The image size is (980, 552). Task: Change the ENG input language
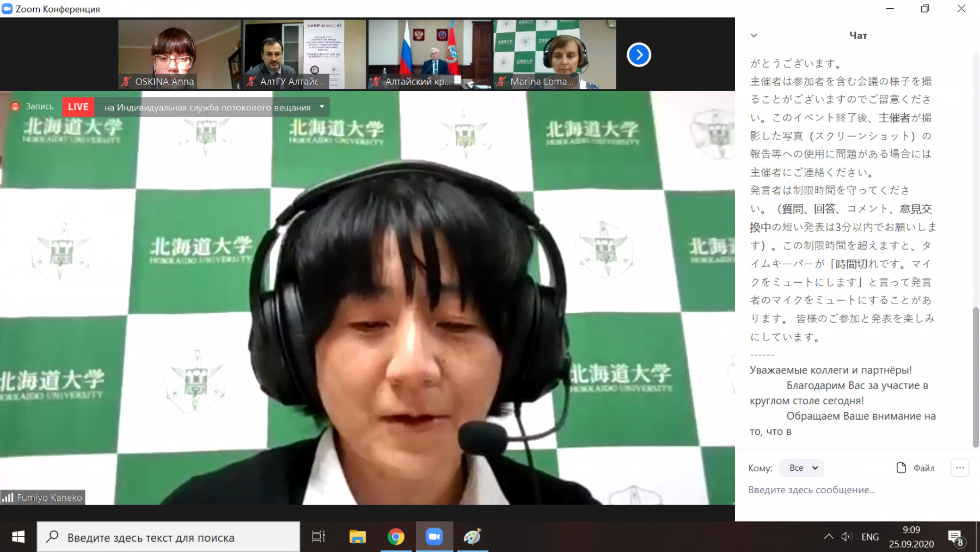[x=870, y=537]
